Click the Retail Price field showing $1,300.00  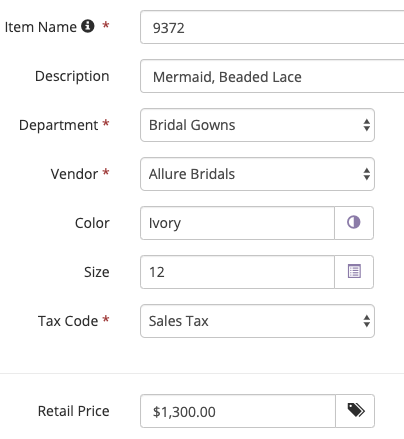tap(238, 411)
